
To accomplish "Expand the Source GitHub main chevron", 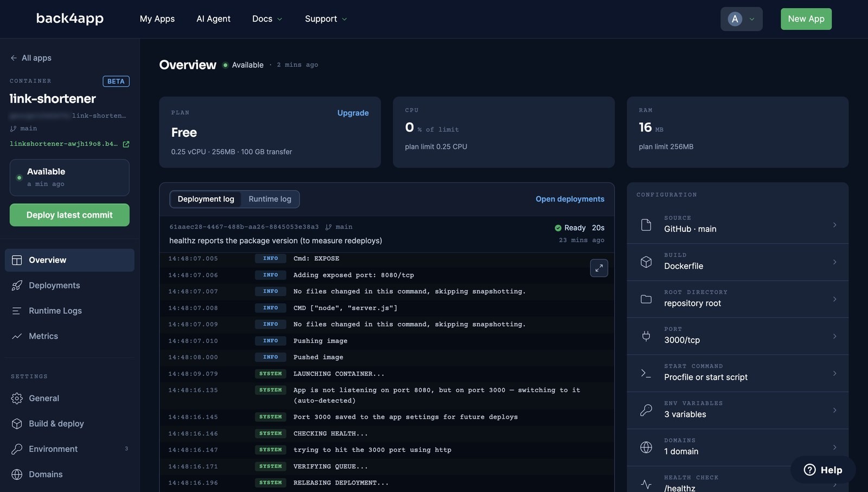I will pos(834,225).
